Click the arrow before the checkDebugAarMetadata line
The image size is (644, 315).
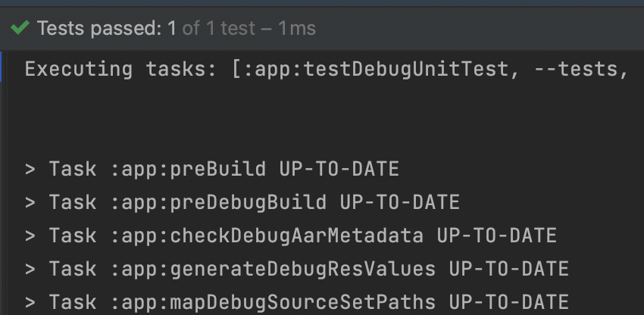point(30,235)
